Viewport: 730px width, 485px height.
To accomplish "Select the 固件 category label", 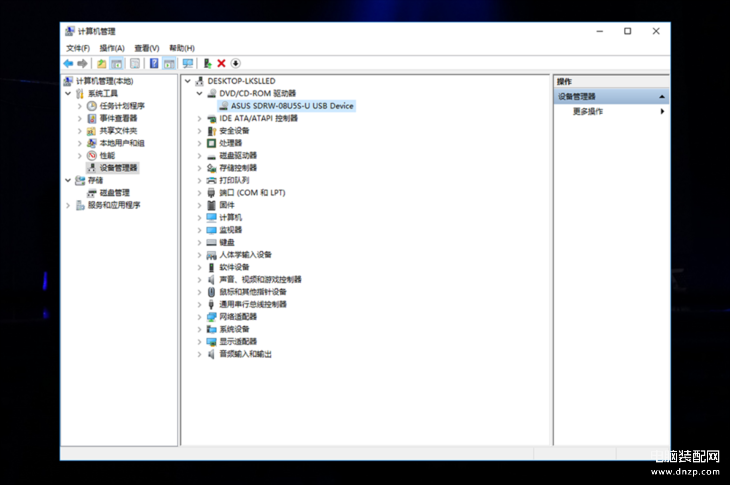I will point(227,205).
